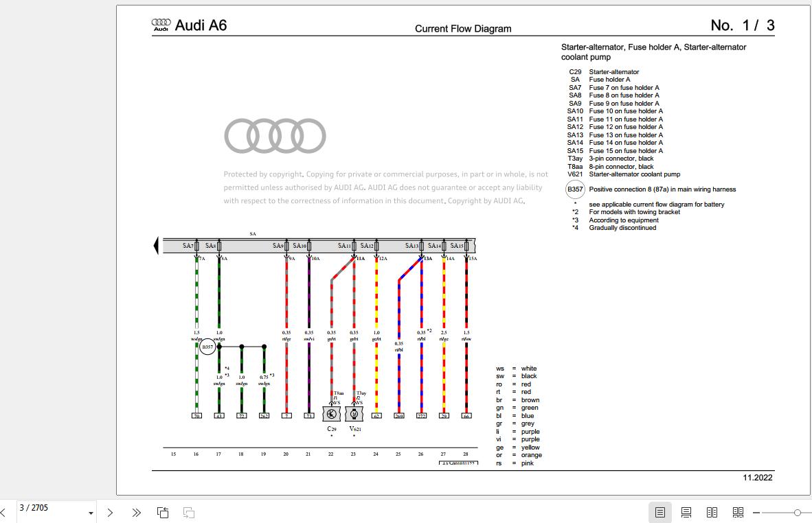812x523 pixels.
Task: Click track number 22 on the bottom scale
Action: point(331,454)
